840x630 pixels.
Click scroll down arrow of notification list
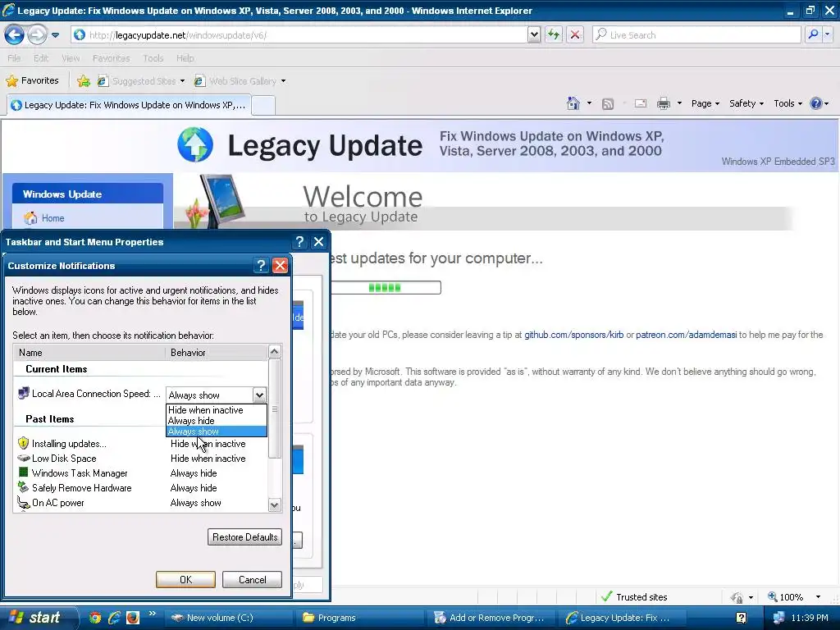tap(274, 504)
